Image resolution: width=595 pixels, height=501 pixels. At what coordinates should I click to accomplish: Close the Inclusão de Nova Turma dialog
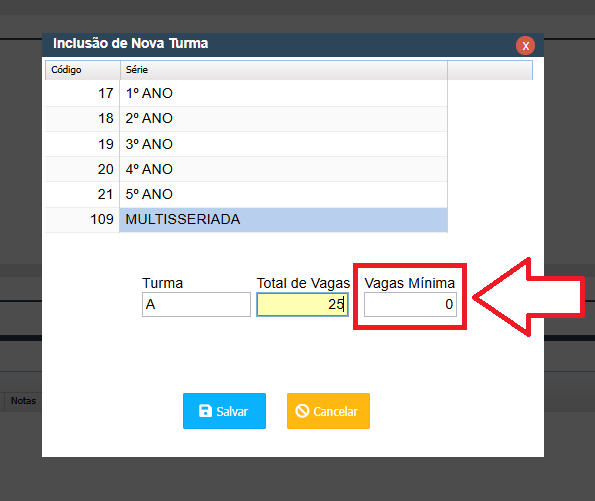(x=525, y=46)
